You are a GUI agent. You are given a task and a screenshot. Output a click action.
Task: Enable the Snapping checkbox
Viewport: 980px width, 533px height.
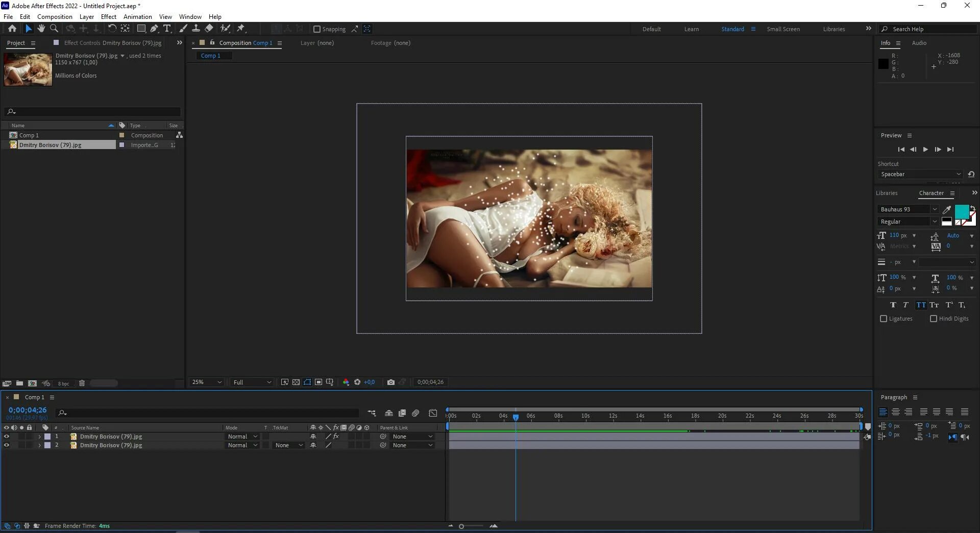[316, 29]
